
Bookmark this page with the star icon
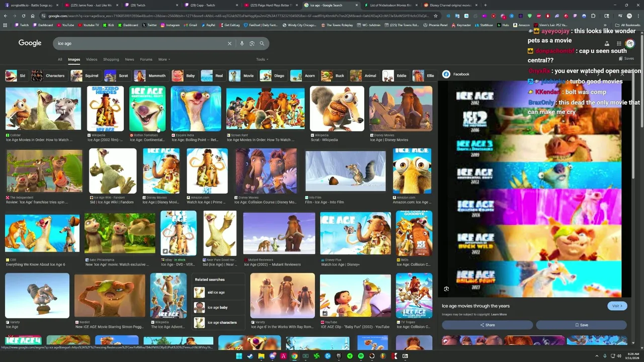[436, 16]
